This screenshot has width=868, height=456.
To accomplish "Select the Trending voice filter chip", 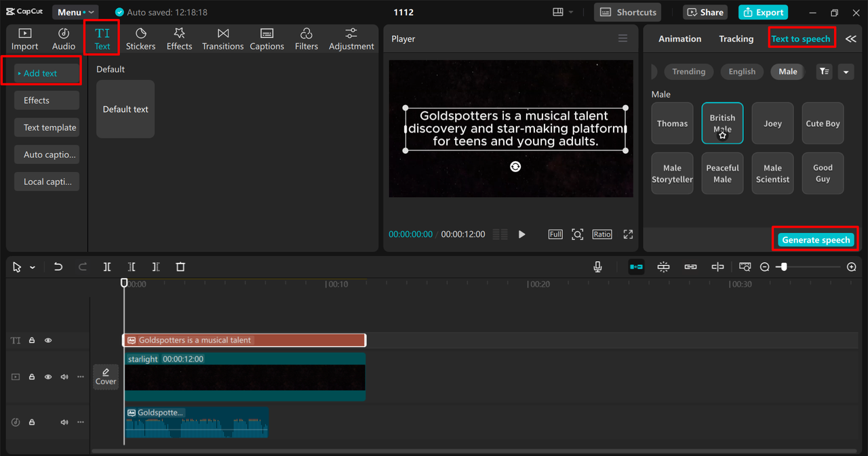I will pyautogui.click(x=688, y=71).
